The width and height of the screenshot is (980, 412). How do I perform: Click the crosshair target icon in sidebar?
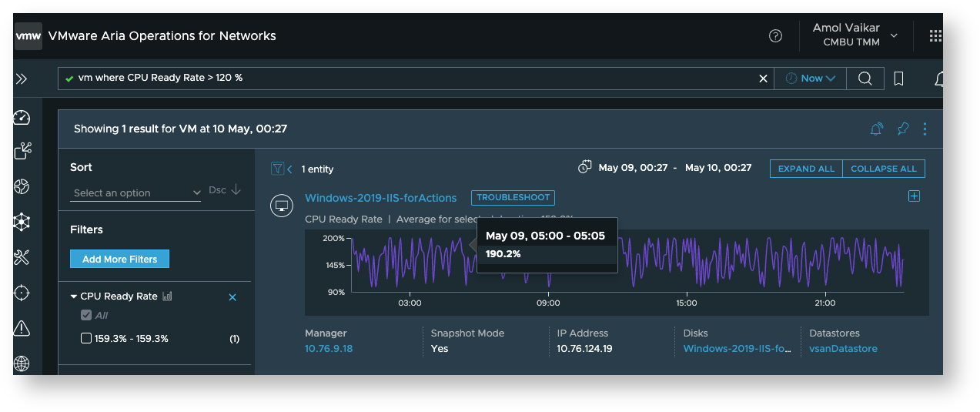22,293
